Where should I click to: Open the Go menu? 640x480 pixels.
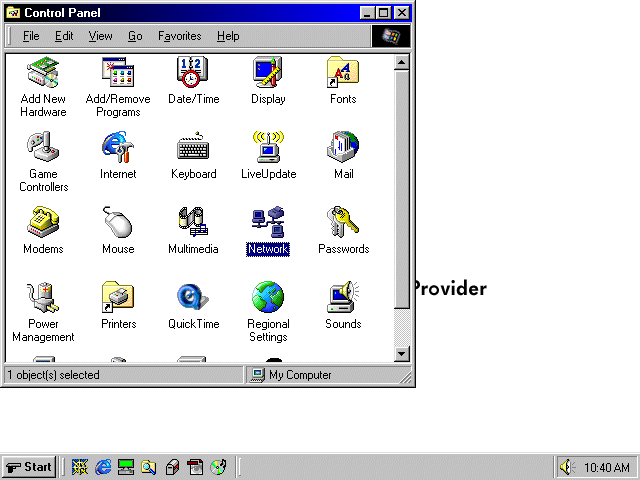coord(135,36)
